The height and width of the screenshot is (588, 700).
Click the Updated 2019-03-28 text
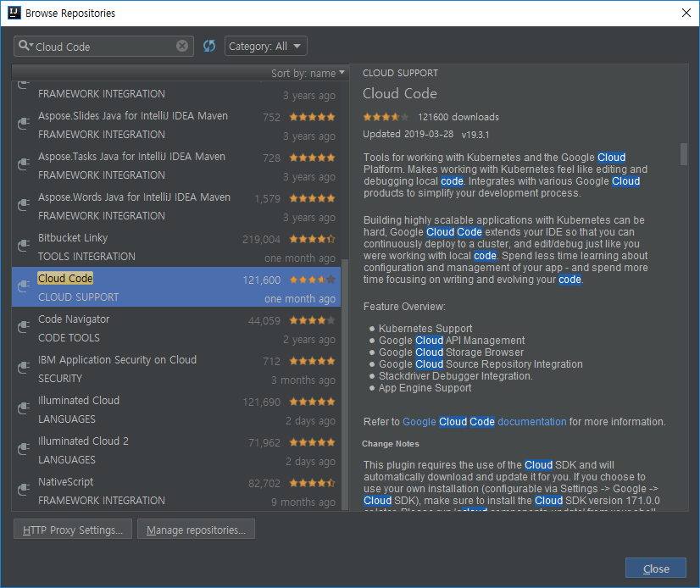(408, 135)
